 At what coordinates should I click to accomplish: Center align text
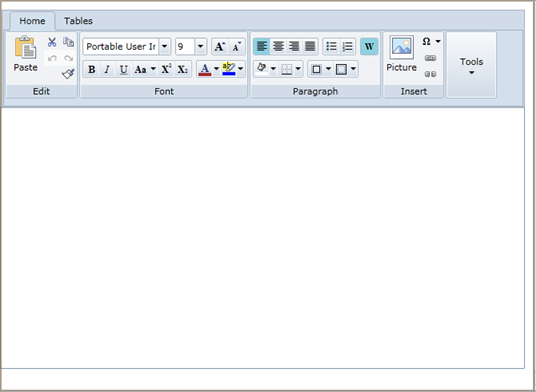pyautogui.click(x=278, y=46)
